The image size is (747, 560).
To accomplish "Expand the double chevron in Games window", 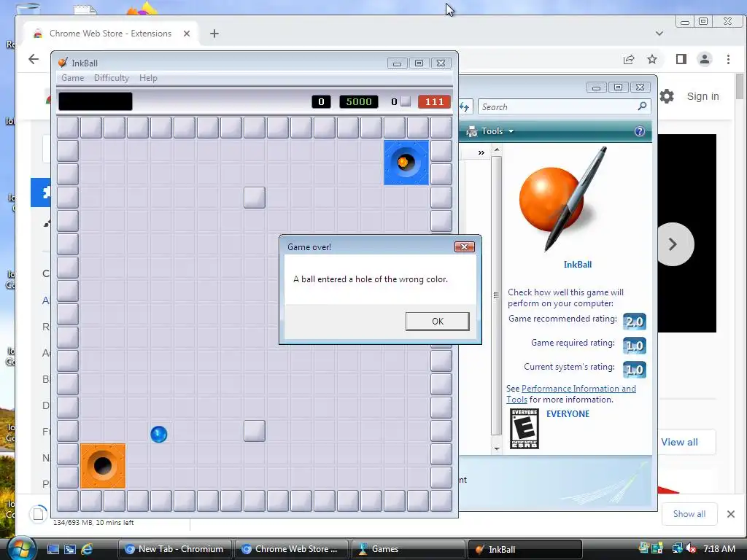I will 481,152.
